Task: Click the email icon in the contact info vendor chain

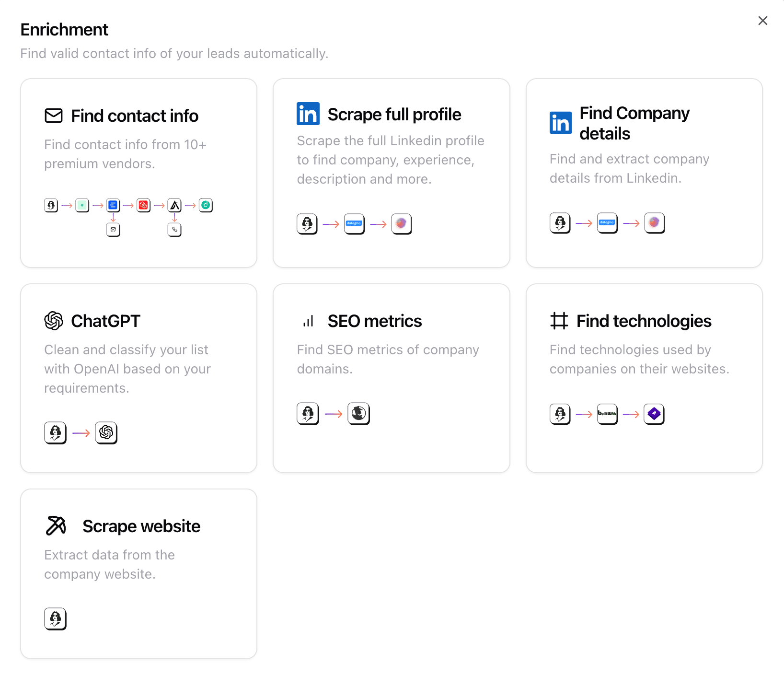Action: click(x=113, y=230)
